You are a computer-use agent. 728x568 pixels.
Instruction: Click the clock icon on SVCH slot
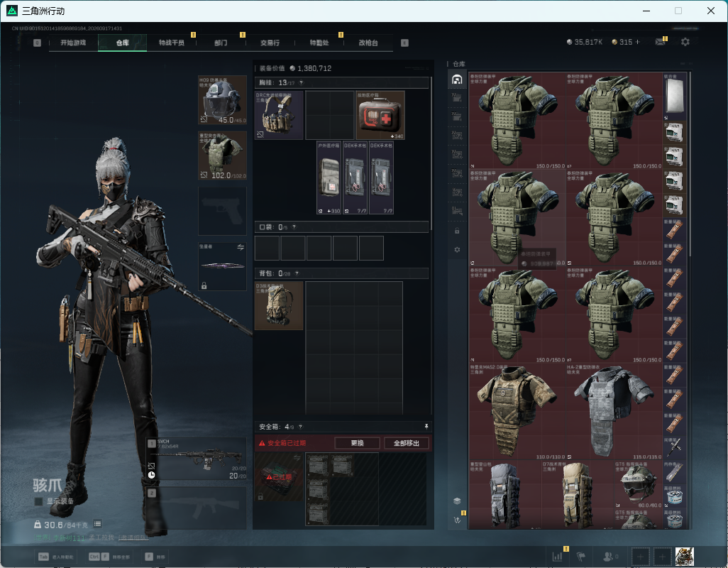click(151, 475)
